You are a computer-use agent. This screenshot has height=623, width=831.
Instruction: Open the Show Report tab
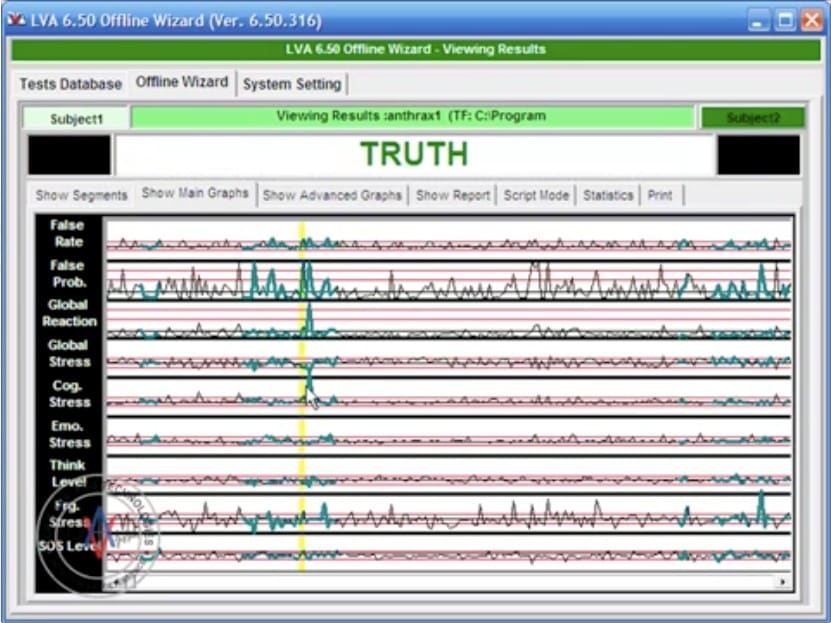453,195
